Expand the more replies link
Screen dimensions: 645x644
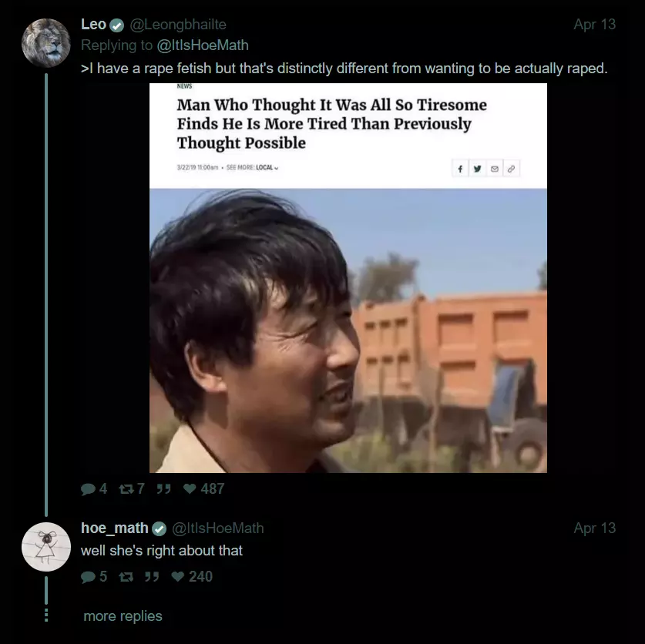coord(123,615)
